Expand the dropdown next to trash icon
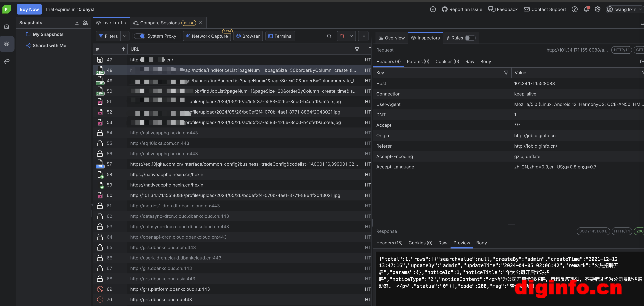This screenshot has height=306, width=644. click(351, 36)
